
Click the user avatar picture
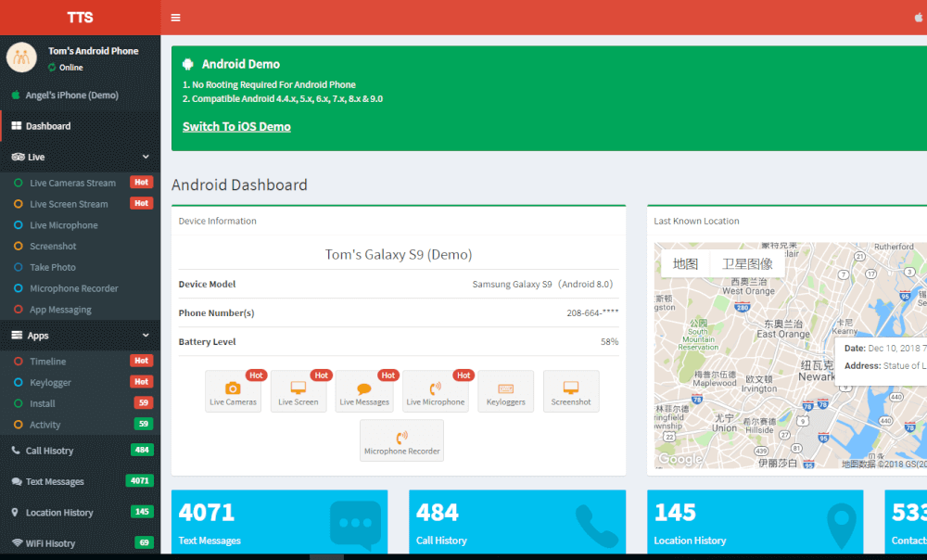[22, 57]
